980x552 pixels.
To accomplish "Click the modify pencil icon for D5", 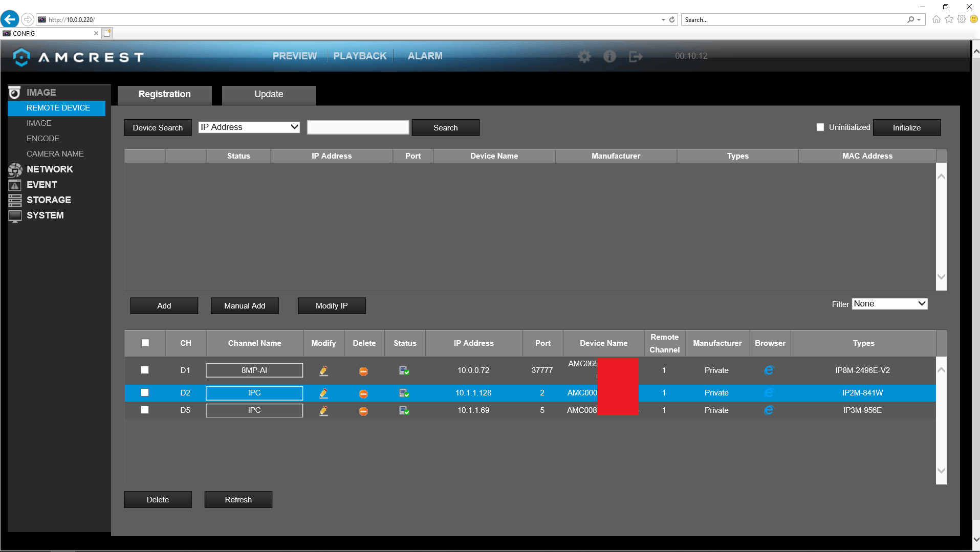I will pos(323,411).
